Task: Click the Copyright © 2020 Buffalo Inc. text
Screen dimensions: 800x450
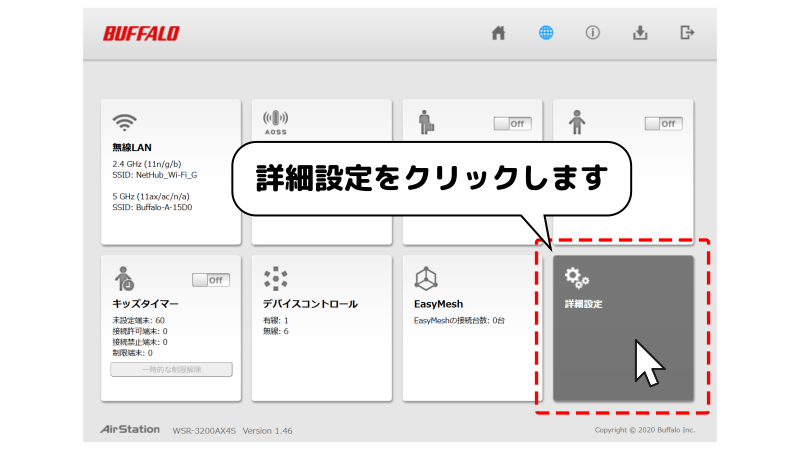Action: click(645, 430)
